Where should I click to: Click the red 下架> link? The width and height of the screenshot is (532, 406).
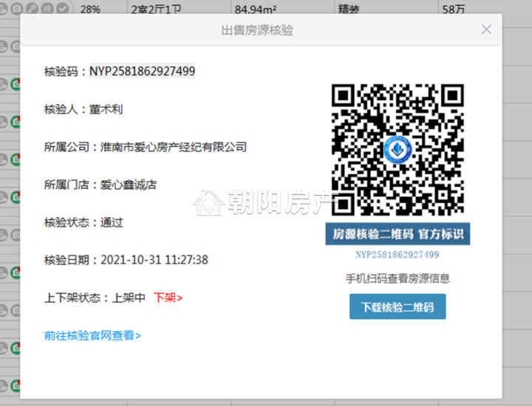168,298
